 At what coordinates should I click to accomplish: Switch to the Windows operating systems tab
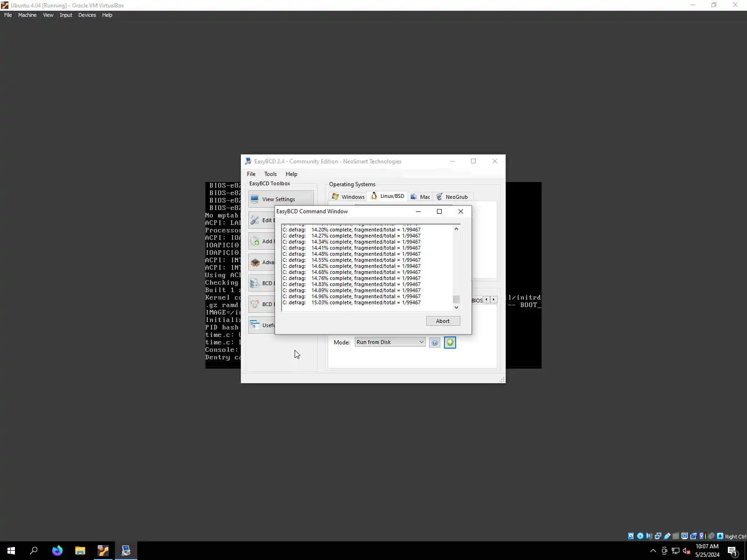tap(348, 197)
